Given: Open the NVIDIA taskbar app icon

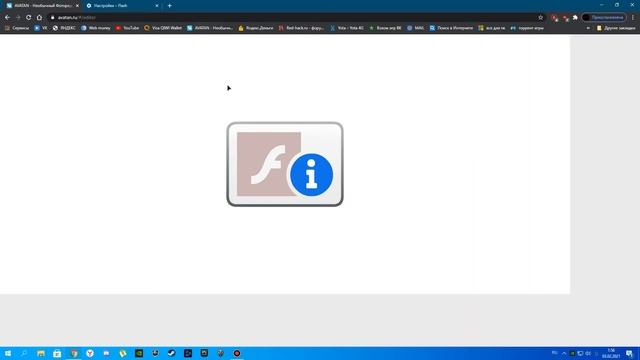Looking at the screenshot, I should [139, 353].
